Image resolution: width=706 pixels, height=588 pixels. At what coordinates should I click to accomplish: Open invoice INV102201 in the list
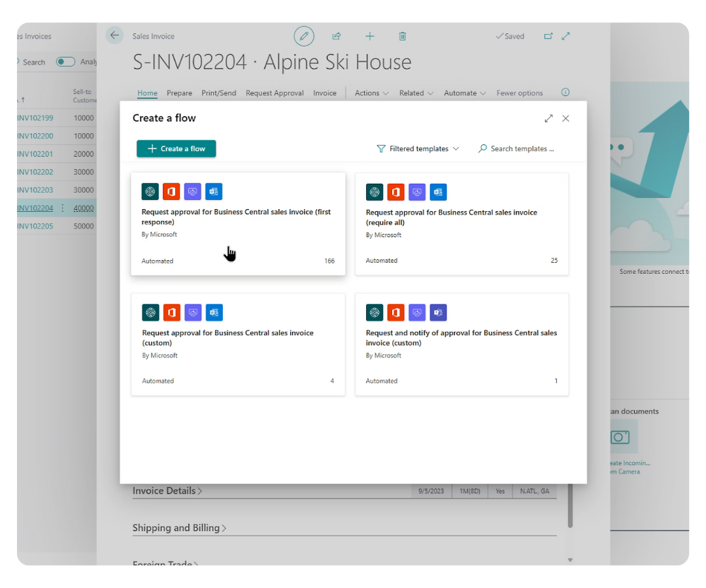[x=35, y=154]
